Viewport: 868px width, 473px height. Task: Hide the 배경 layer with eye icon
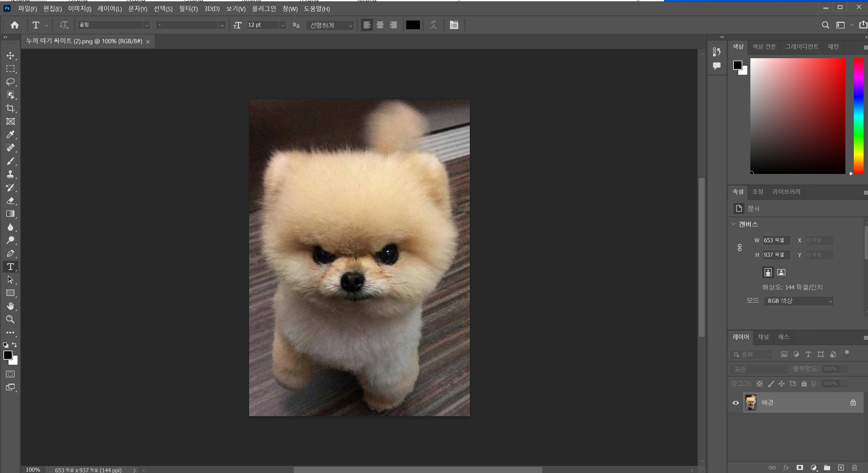click(x=736, y=403)
